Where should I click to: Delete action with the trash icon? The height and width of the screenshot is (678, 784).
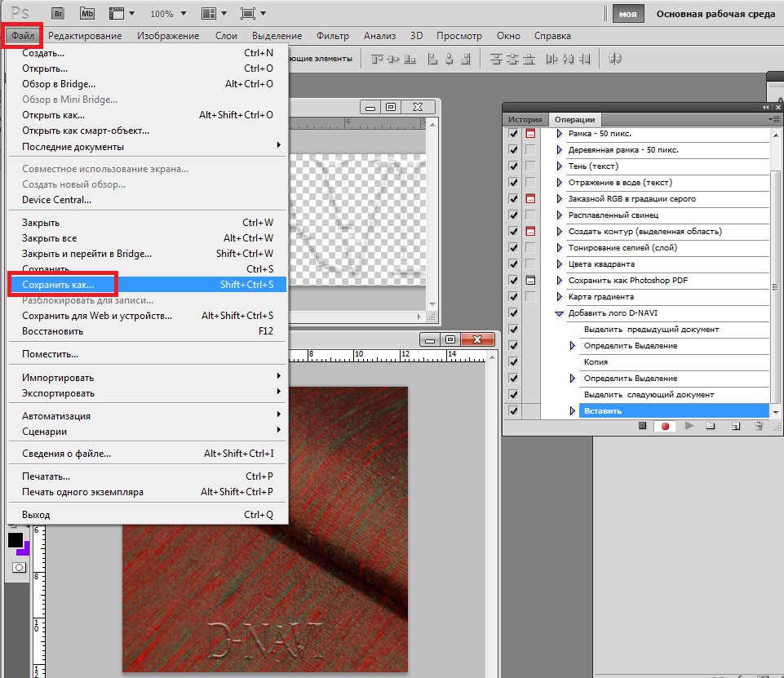click(759, 426)
